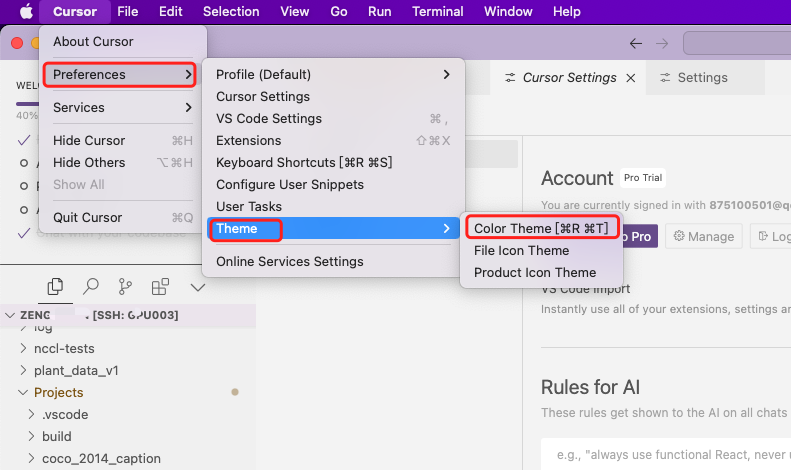Choose Hide Cursor
Screen dimensions: 791x470
123,140
